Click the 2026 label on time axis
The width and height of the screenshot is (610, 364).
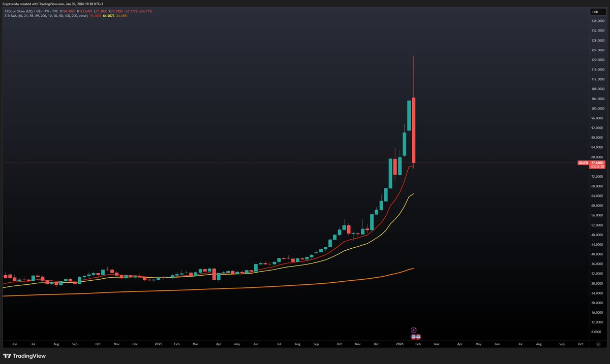399,344
